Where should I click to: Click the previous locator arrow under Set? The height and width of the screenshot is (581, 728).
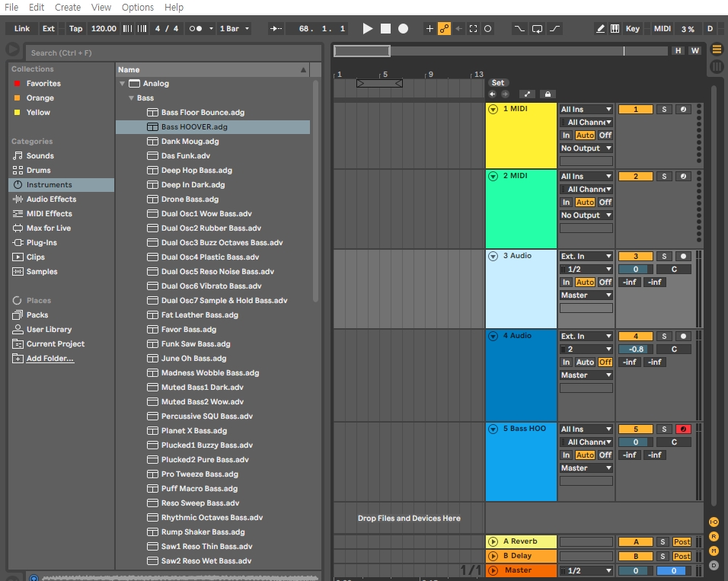click(493, 94)
